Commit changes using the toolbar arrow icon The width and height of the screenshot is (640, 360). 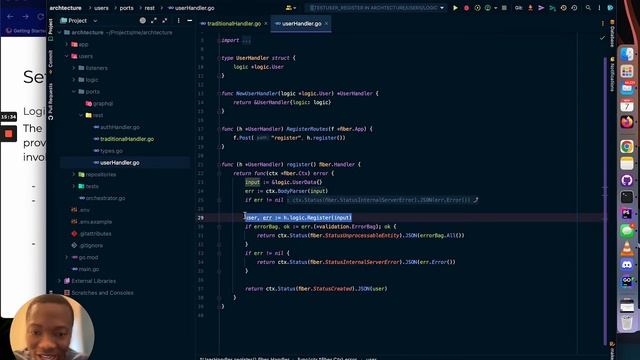541,8
